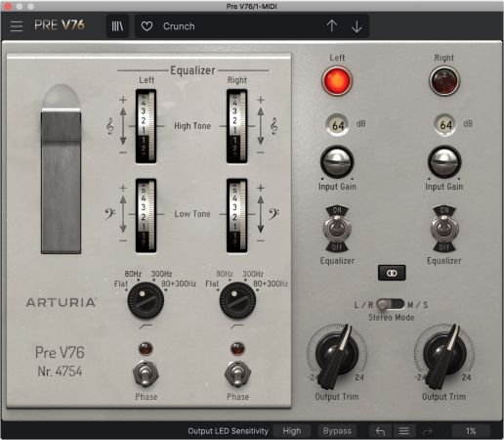Click the Left Output Trim knob
The width and height of the screenshot is (504, 440).
click(x=337, y=355)
